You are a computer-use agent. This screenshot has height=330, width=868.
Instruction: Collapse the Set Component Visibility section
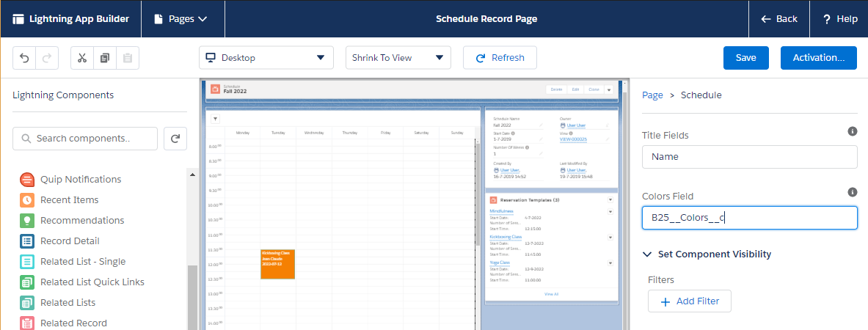(647, 254)
